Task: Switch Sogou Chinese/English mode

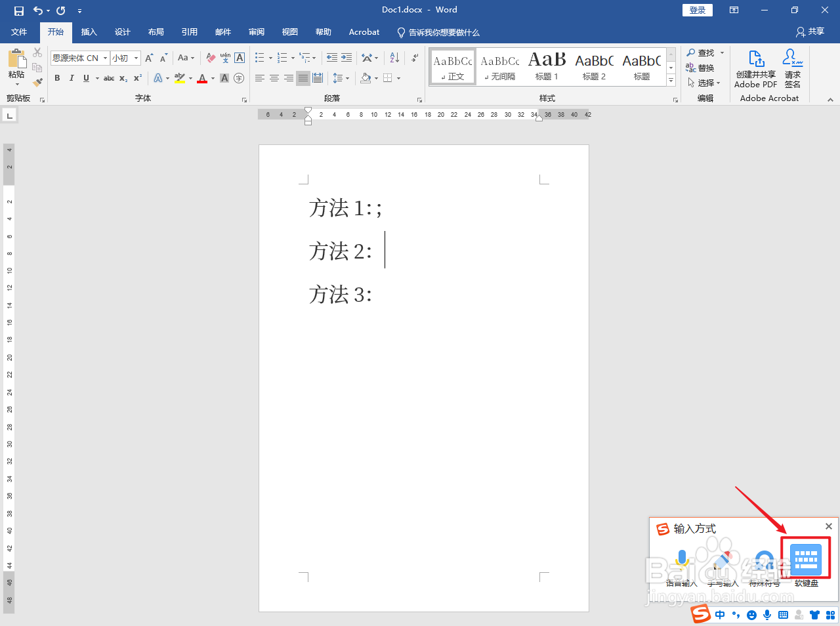Action: tap(720, 615)
